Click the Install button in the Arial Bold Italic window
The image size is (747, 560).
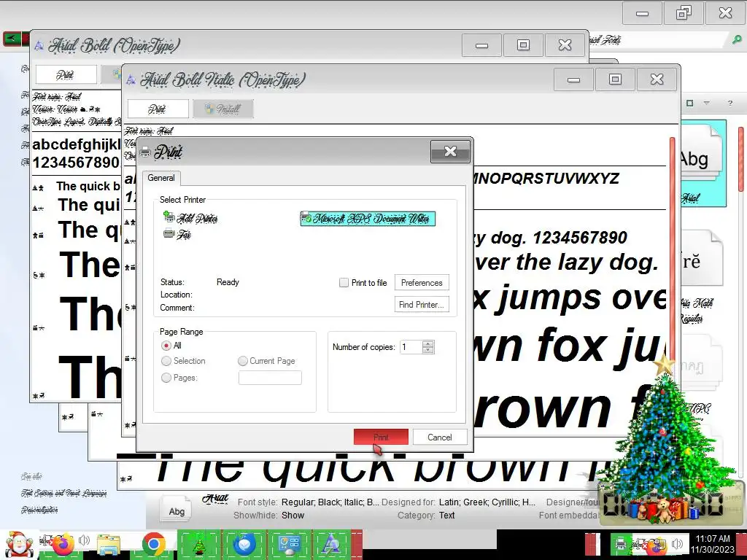(223, 109)
